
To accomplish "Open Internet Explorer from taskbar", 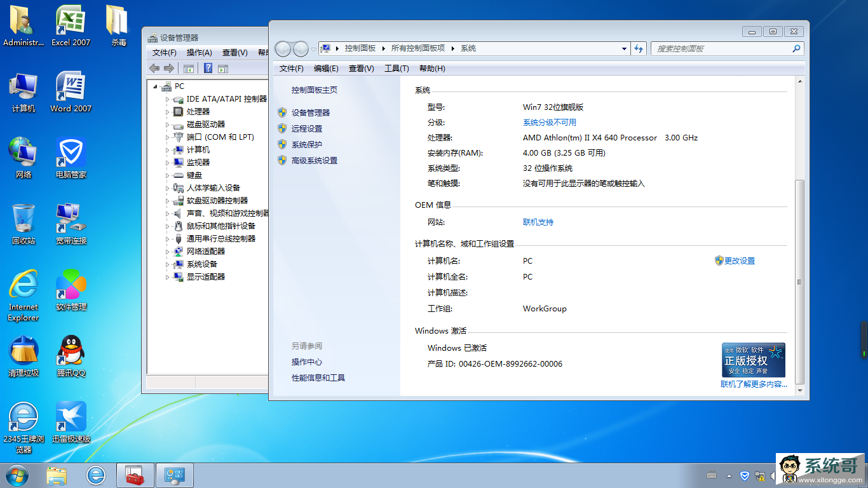I will pyautogui.click(x=95, y=475).
